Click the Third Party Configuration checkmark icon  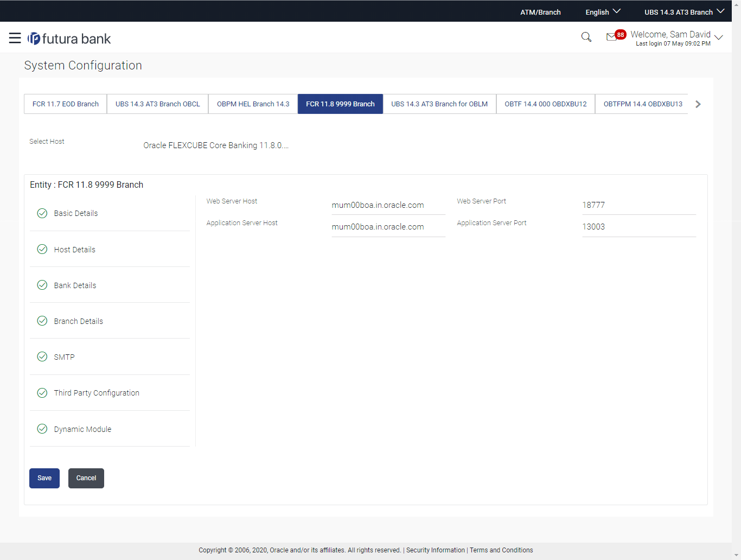(42, 393)
